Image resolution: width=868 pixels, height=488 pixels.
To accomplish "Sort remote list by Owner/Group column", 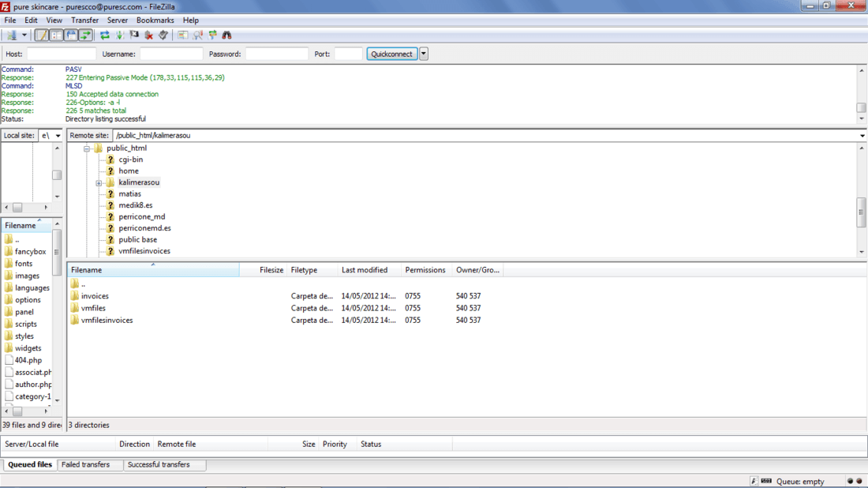I will (x=477, y=270).
